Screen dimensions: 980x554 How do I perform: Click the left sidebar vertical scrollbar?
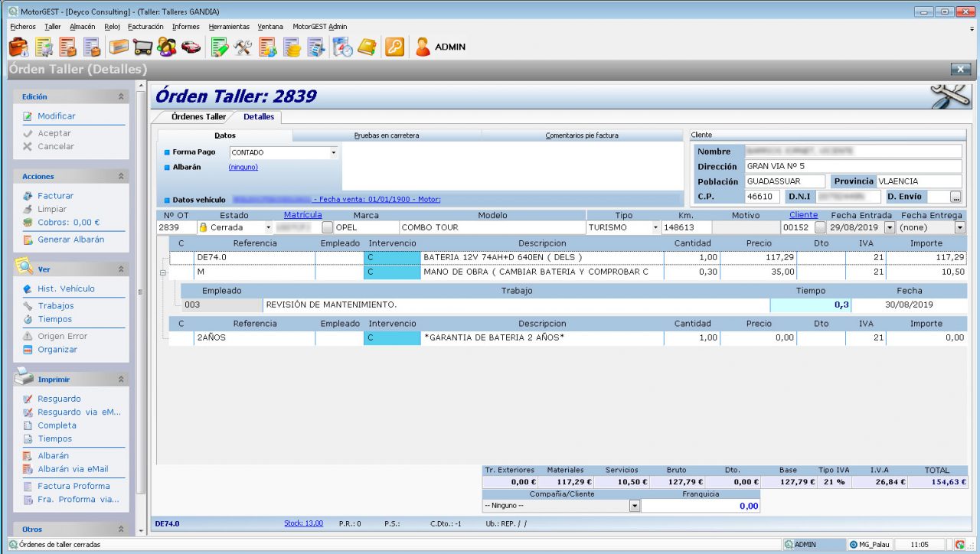[x=140, y=291]
